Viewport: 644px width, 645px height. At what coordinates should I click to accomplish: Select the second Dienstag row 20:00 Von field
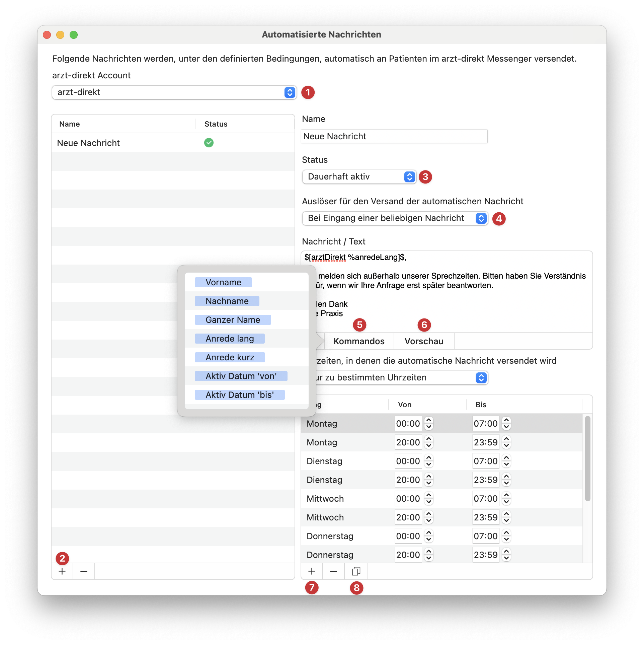tap(408, 480)
